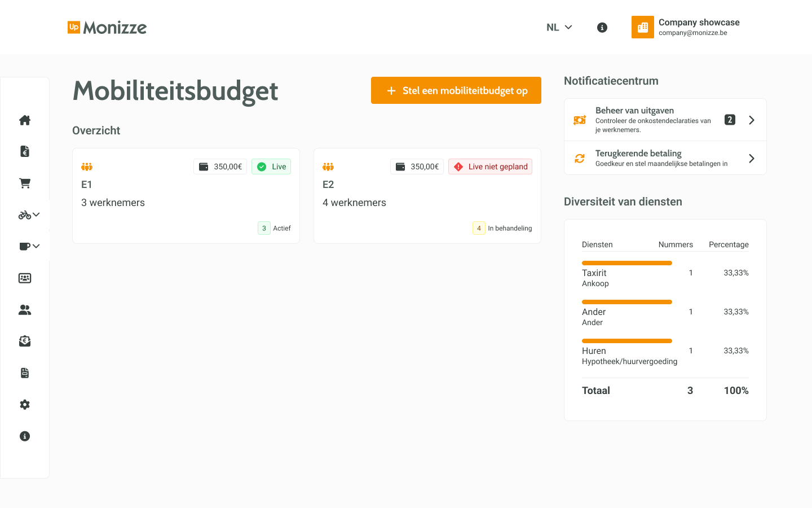Click the info icon in the top bar

coord(602,27)
